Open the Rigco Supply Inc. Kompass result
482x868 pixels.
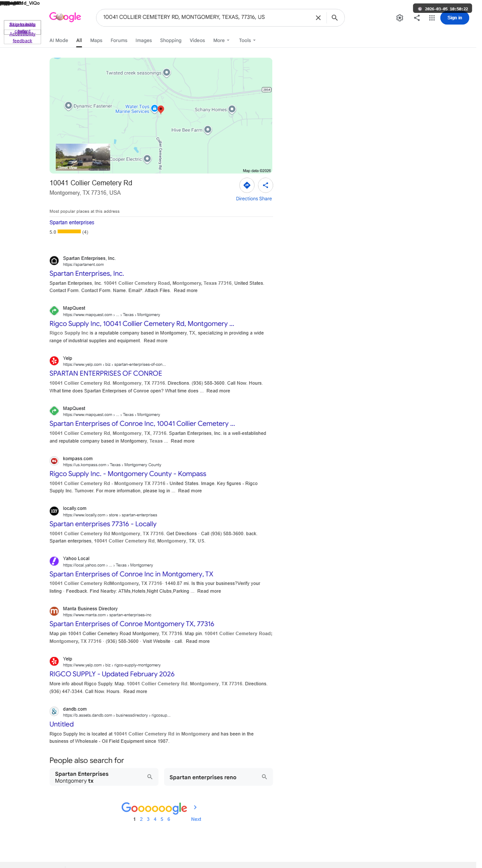coord(128,474)
